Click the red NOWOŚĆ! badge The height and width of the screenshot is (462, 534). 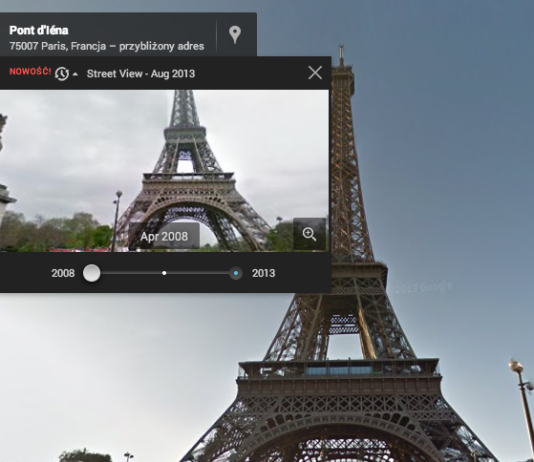click(30, 72)
